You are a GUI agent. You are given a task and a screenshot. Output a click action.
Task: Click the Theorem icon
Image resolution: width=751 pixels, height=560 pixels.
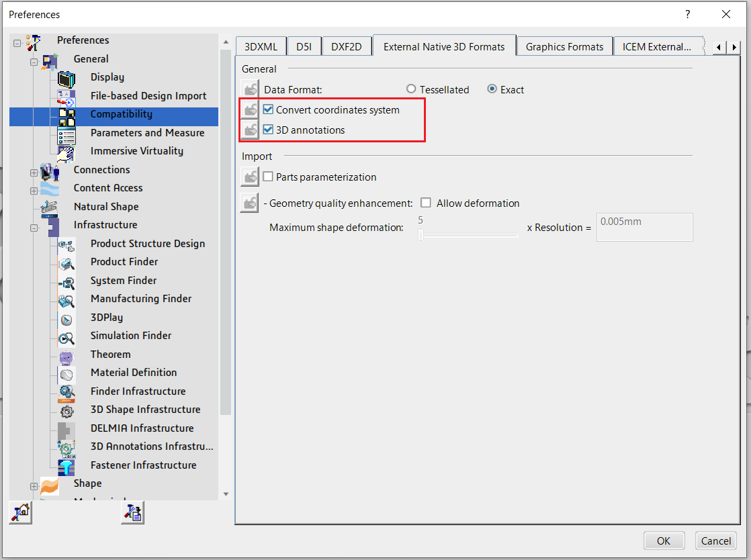click(x=67, y=357)
